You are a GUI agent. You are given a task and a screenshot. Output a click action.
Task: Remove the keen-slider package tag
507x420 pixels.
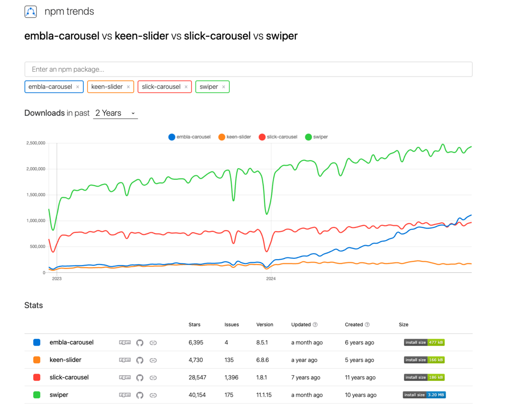[128, 87]
